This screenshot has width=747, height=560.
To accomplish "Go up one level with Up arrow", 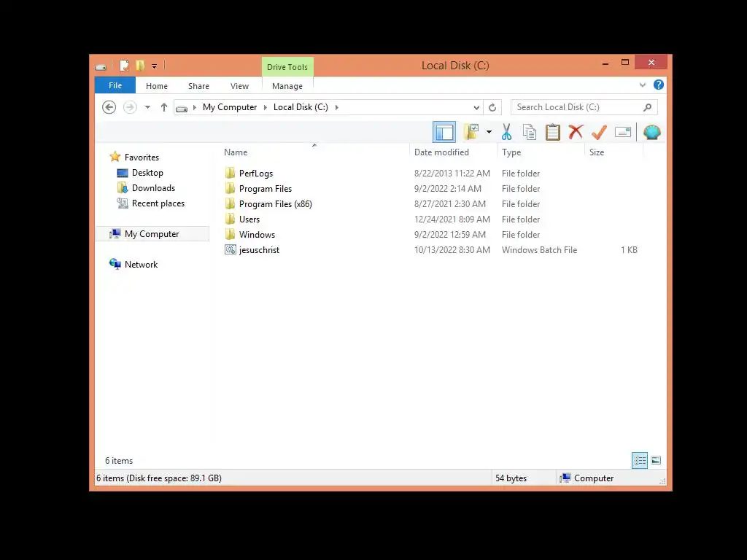I will pyautogui.click(x=164, y=107).
